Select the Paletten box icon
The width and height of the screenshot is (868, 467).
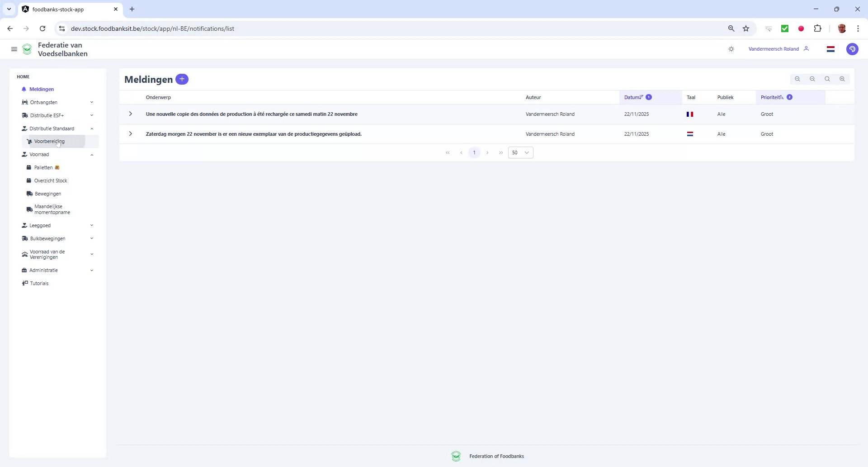click(x=30, y=167)
